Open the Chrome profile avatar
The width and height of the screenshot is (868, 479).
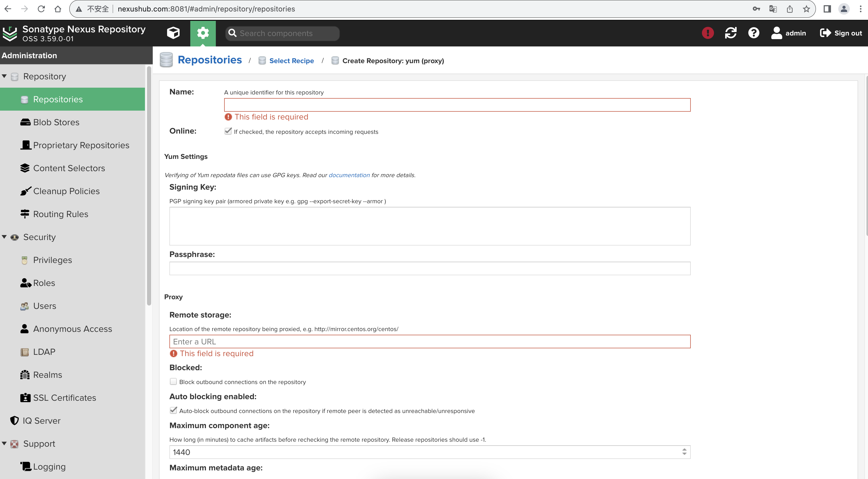tap(844, 9)
